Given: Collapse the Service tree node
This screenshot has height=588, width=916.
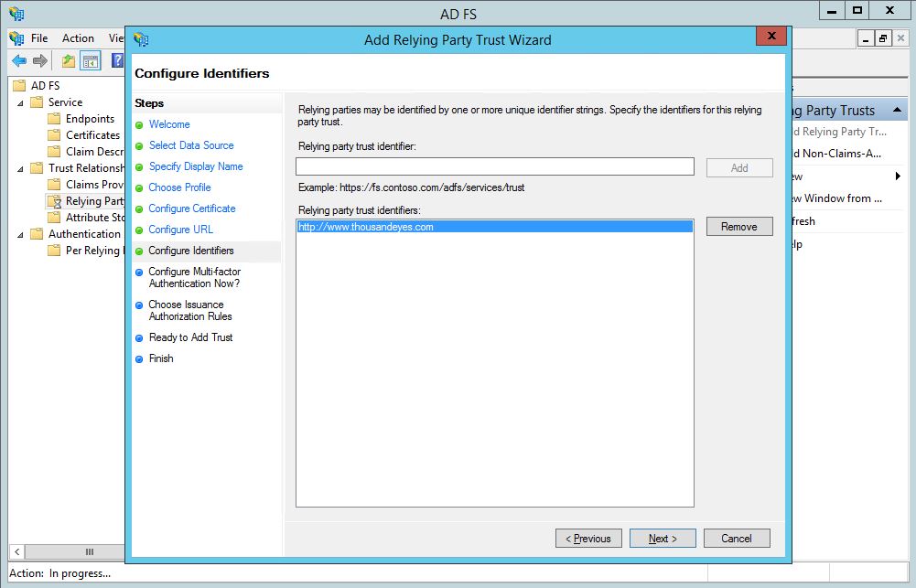Looking at the screenshot, I should pyautogui.click(x=20, y=102).
